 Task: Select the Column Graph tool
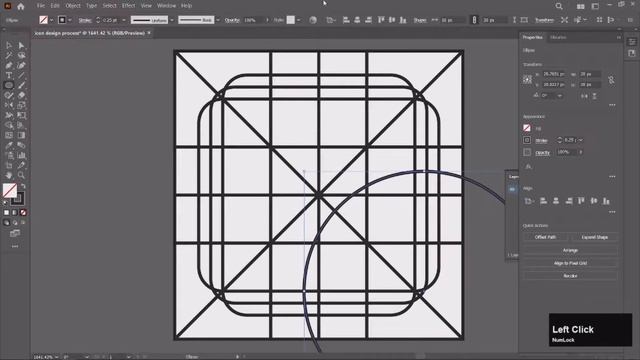click(21, 156)
